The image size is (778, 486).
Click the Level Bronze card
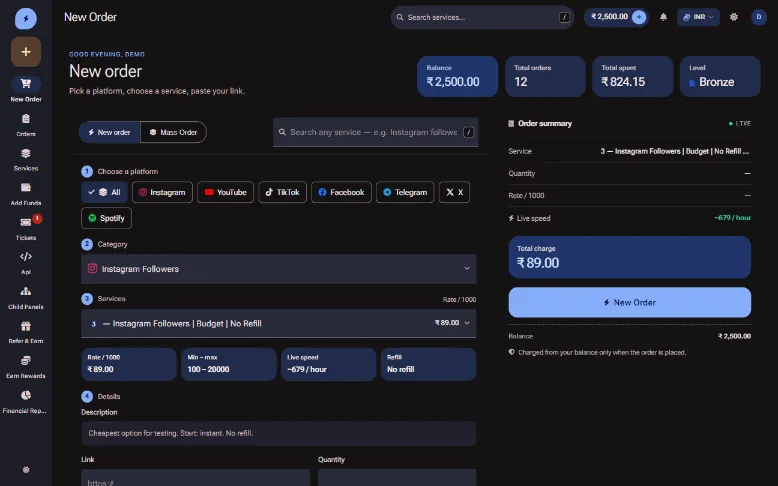click(x=720, y=76)
